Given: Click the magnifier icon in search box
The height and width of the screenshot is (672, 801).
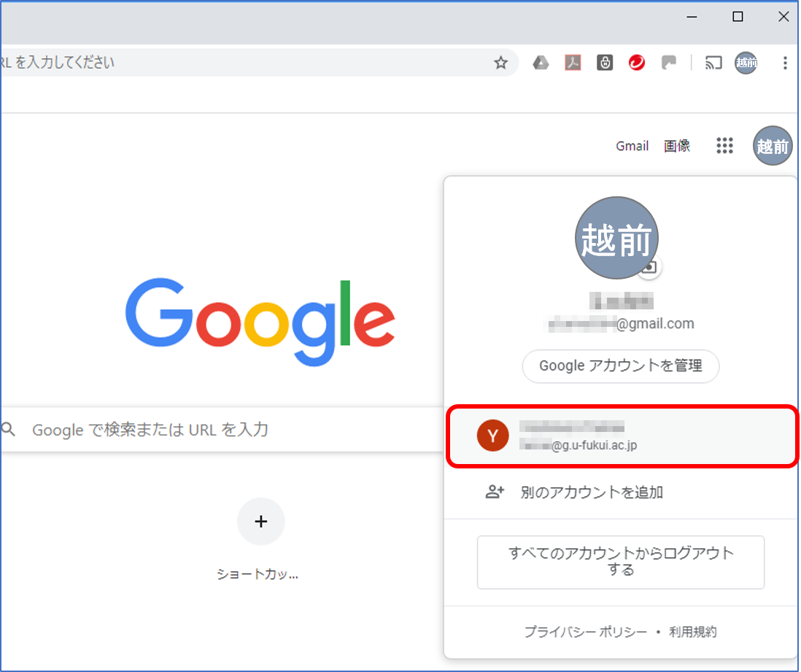Looking at the screenshot, I should 9,429.
